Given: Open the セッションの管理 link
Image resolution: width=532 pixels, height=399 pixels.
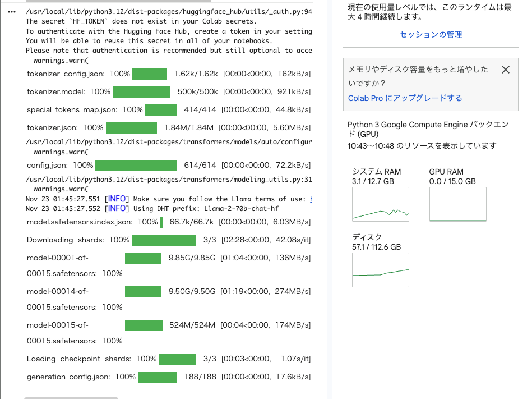Looking at the screenshot, I should coord(431,35).
